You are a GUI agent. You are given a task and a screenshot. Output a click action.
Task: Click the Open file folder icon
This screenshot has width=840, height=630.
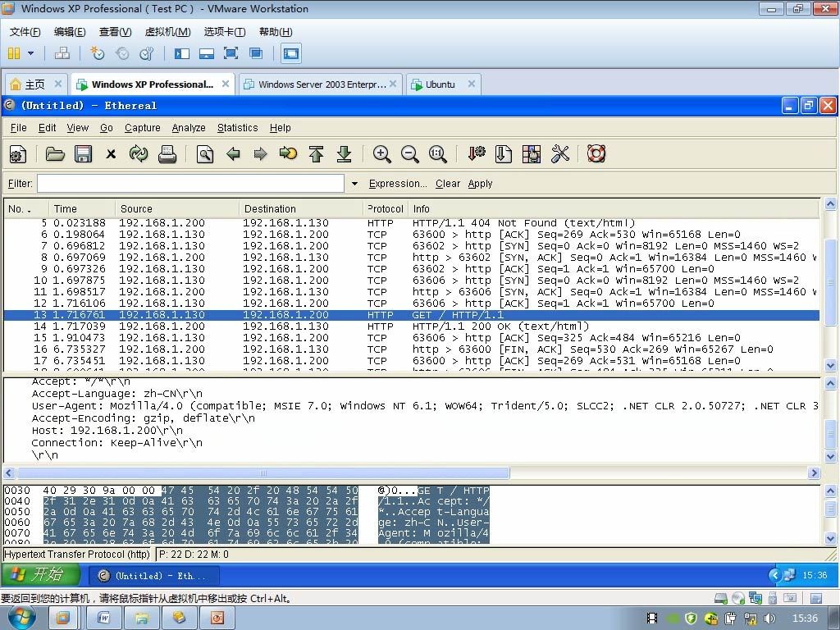(x=55, y=154)
